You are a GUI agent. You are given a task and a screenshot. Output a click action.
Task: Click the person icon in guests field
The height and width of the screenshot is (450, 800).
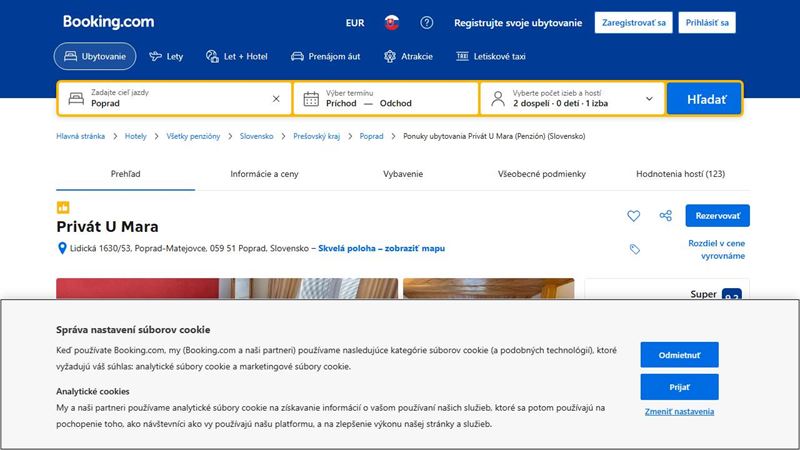[498, 98]
